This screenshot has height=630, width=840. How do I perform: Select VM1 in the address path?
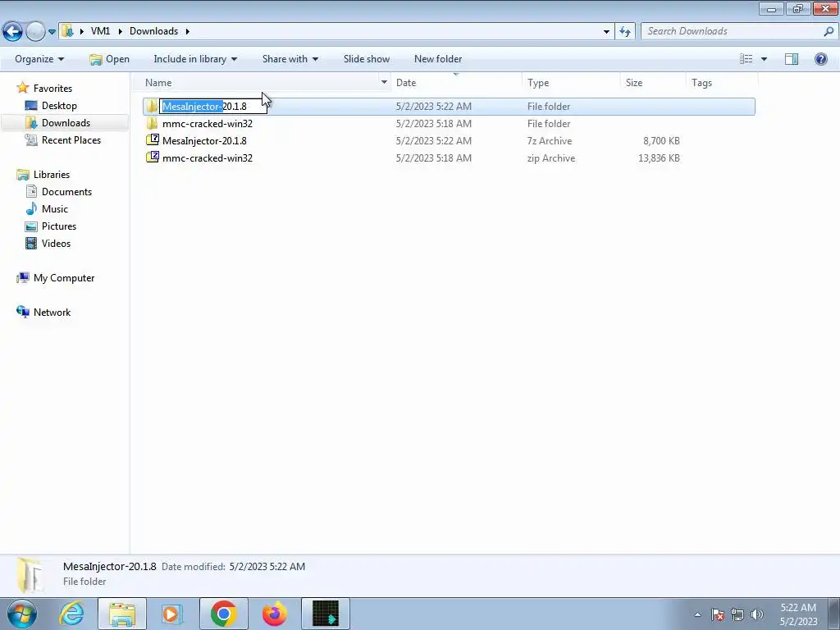[x=100, y=31]
